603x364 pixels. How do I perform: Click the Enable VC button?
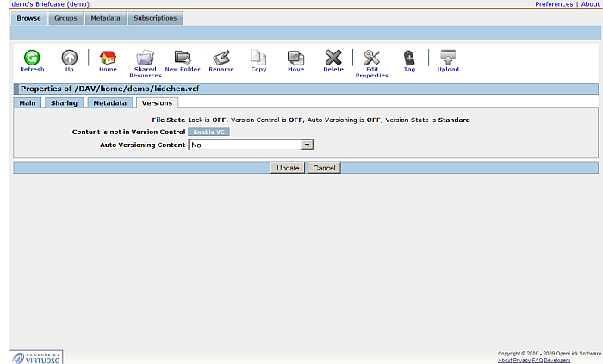[209, 132]
